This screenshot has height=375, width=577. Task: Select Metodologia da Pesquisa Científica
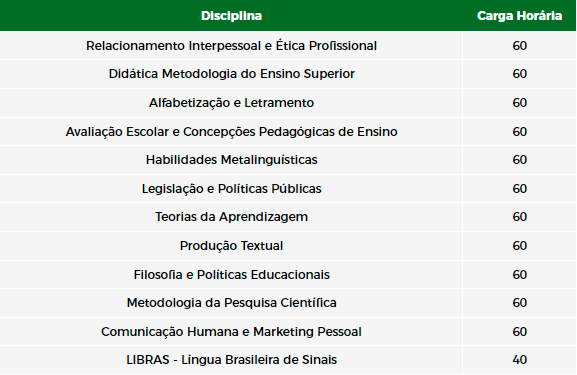click(231, 303)
